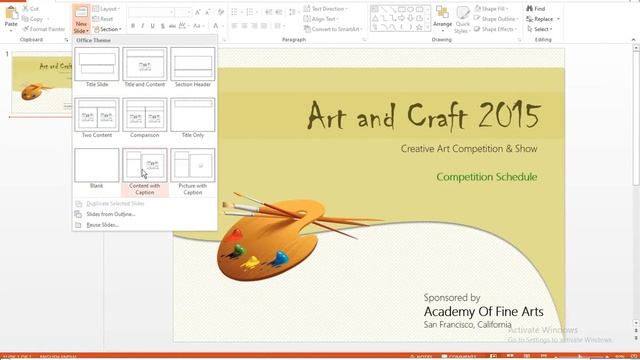Click the Numbering list button
This screenshot has height=360, width=640.
click(251, 12)
